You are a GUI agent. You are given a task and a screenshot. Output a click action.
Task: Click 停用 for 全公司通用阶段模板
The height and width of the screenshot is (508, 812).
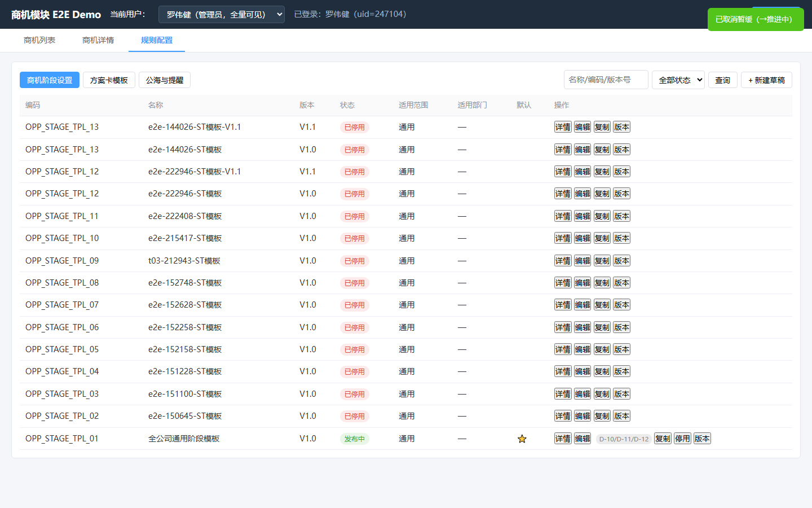(682, 439)
